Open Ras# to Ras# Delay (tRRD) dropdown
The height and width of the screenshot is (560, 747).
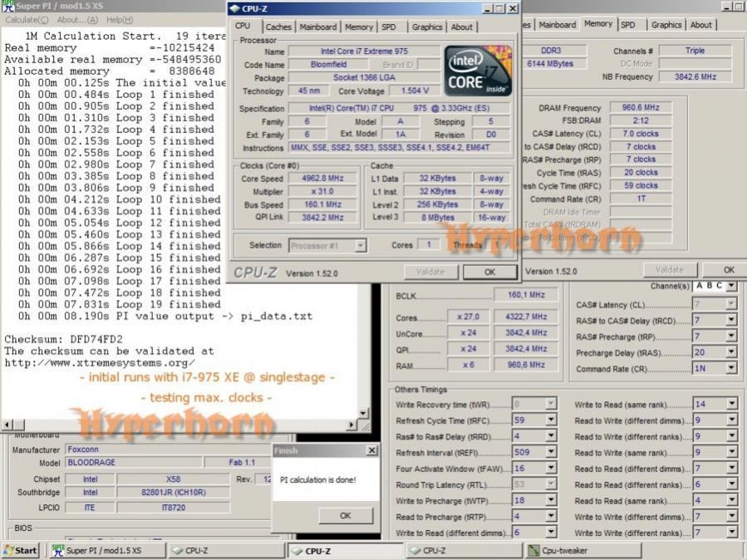[551, 436]
